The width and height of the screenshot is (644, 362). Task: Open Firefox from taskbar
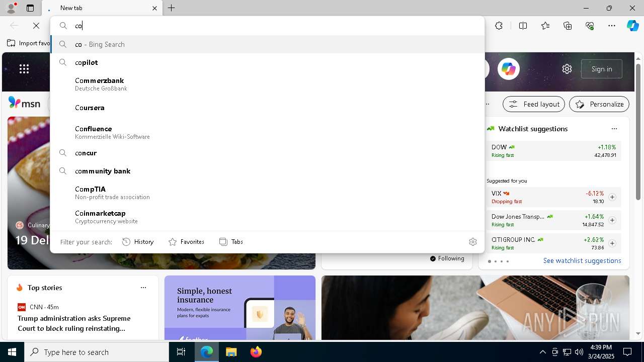click(x=256, y=352)
